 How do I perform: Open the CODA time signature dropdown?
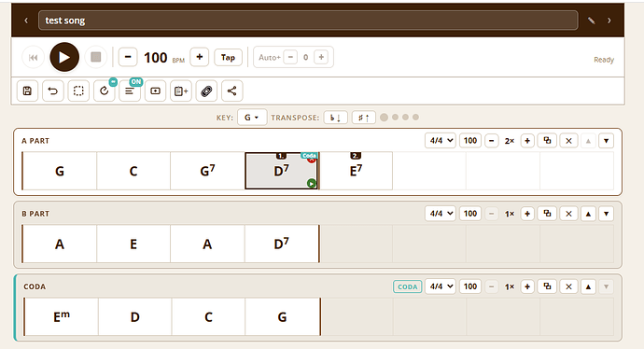[x=441, y=286]
